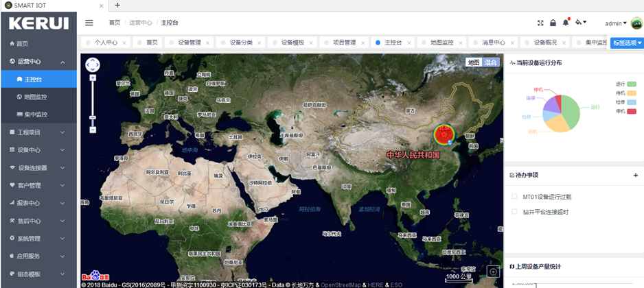Click the map pan compass control
644x288 pixels.
click(93, 66)
